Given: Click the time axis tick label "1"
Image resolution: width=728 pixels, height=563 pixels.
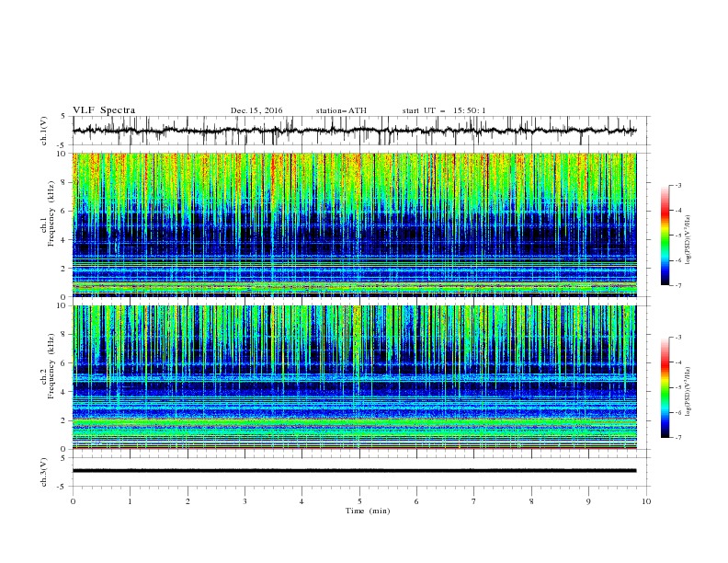Looking at the screenshot, I should [x=130, y=501].
